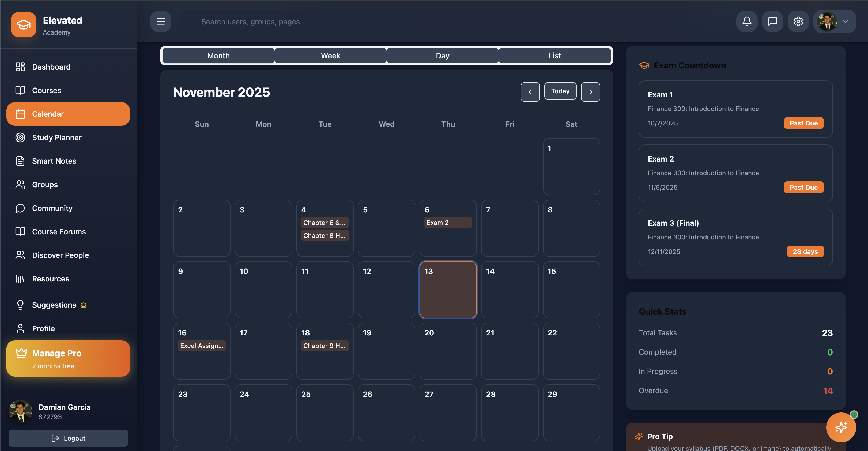Switch to the Day view tab
Screen dimensions: 868x451
point(442,56)
